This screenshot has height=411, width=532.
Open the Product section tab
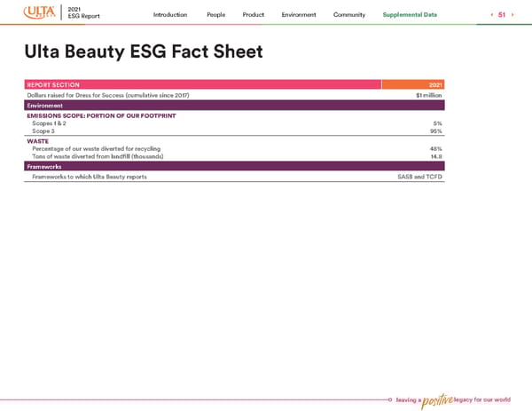click(x=254, y=15)
